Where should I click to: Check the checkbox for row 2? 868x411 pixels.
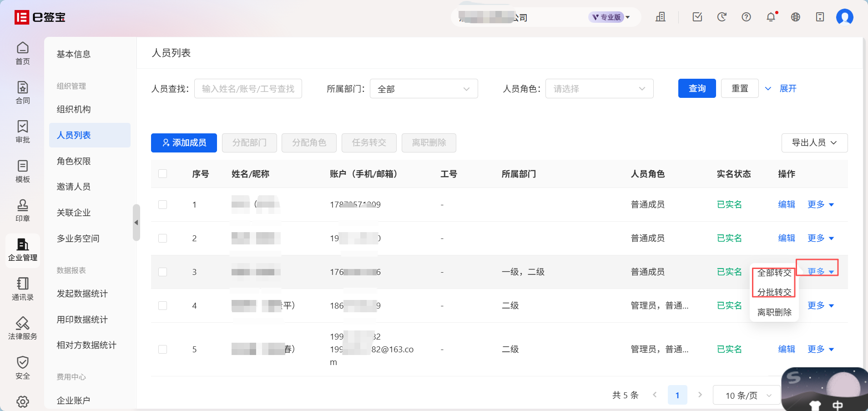(162, 238)
